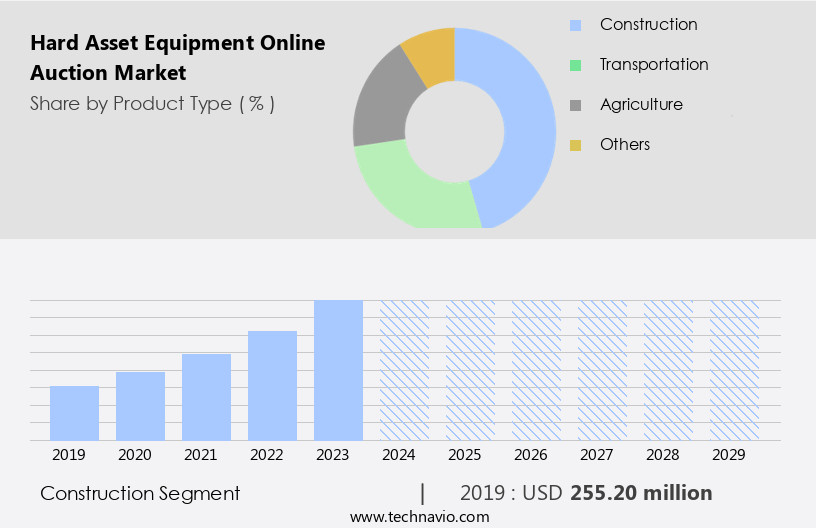816x528 pixels.
Task: Select the Construction legend label
Action: (648, 25)
